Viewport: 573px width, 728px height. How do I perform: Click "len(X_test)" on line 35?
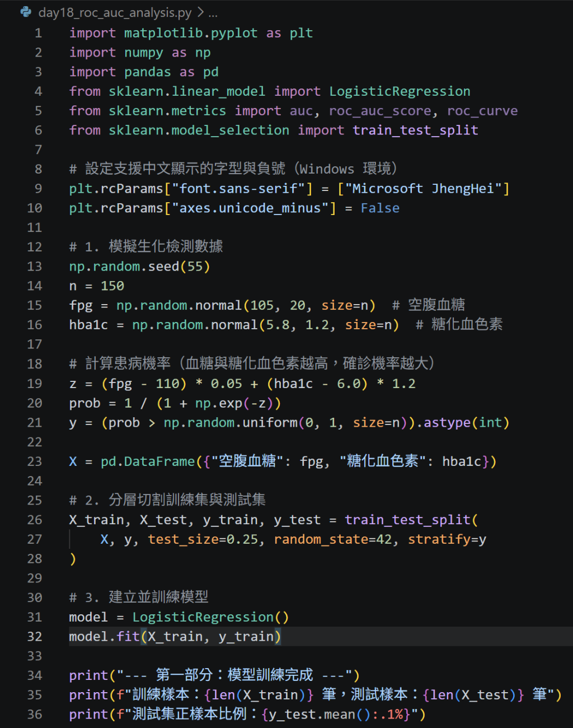click(x=473, y=695)
